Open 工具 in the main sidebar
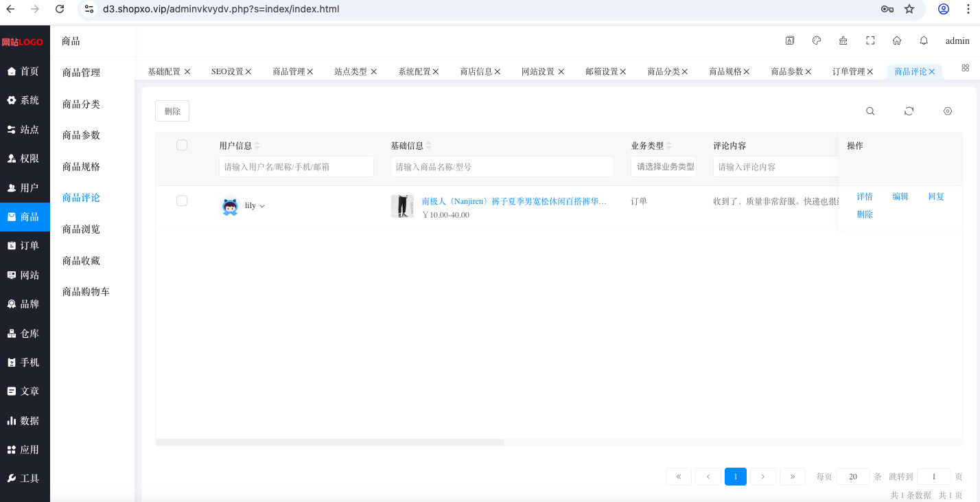The height and width of the screenshot is (502, 980). tap(25, 479)
